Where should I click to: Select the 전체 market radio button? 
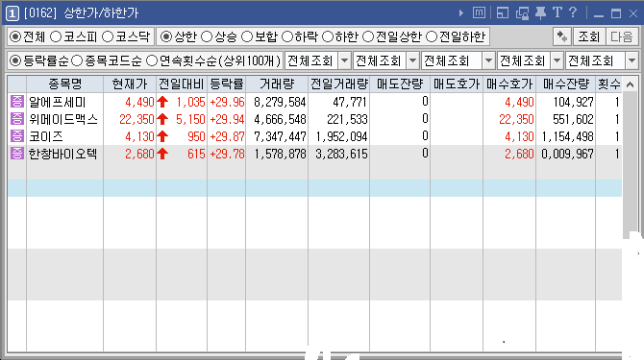point(15,36)
